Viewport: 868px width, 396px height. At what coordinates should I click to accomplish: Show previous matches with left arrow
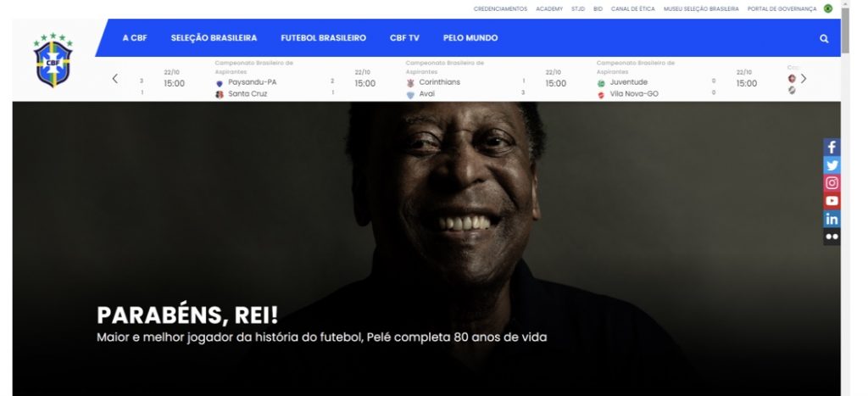click(x=115, y=79)
